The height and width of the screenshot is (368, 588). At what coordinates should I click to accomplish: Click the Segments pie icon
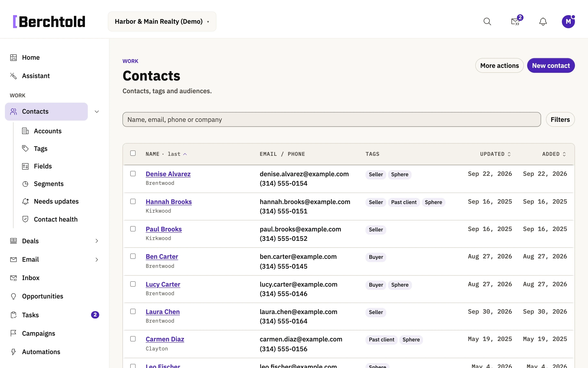tap(25, 184)
